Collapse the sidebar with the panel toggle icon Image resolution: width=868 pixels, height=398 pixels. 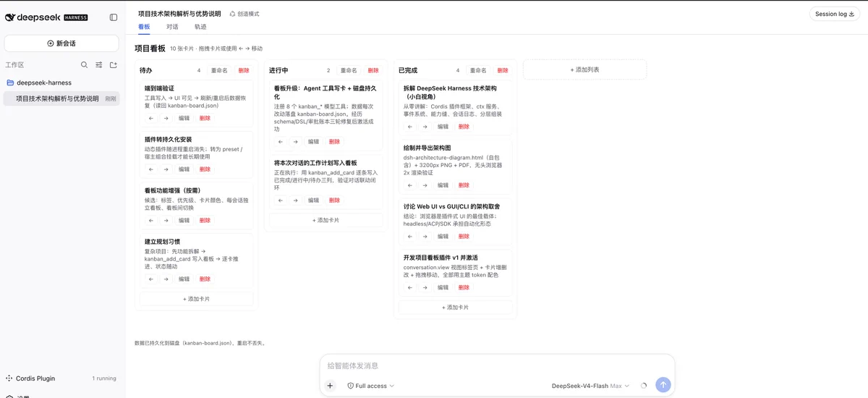coord(114,17)
